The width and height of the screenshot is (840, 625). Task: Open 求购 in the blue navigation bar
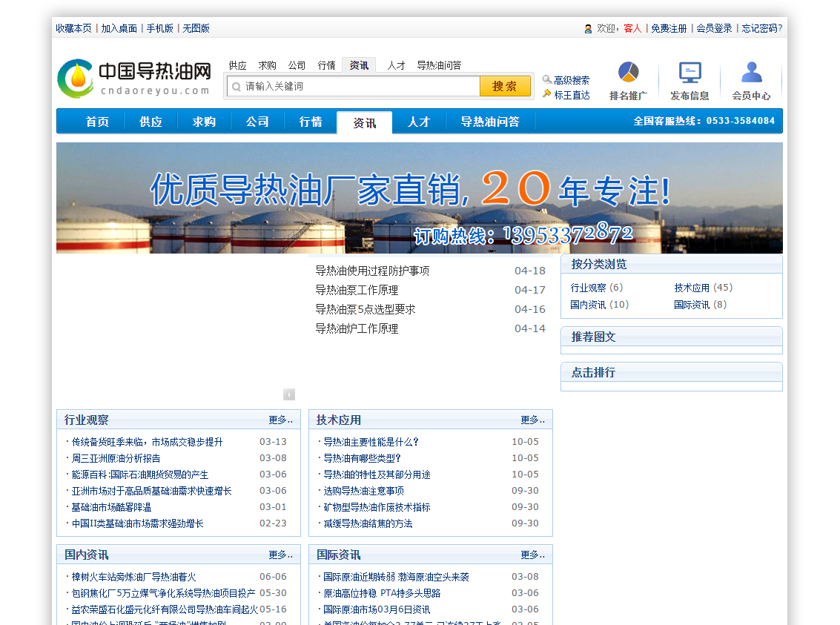point(204,122)
